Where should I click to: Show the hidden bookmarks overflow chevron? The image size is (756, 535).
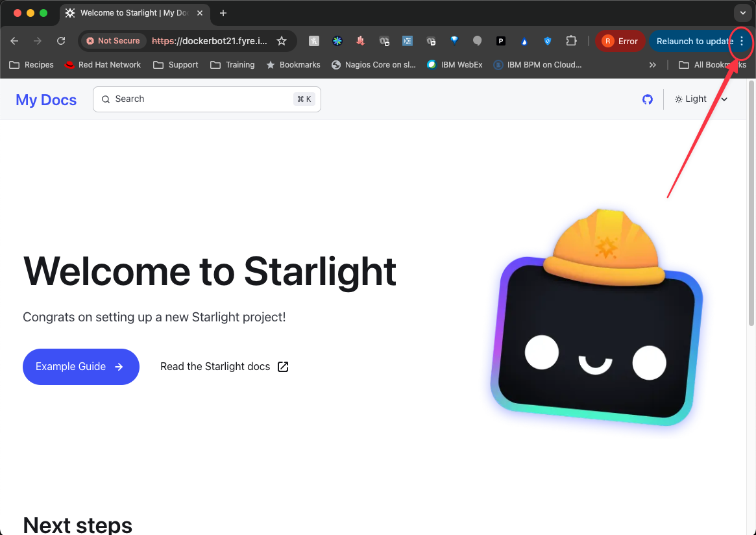click(653, 65)
